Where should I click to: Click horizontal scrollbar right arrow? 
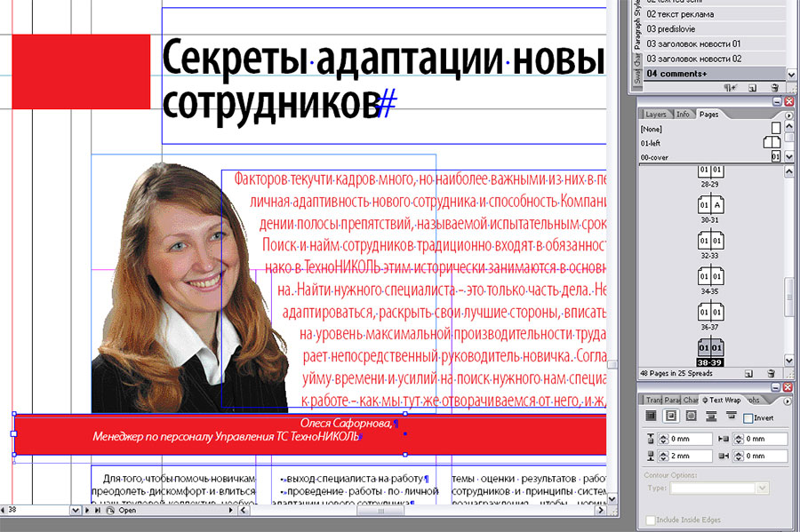tap(601, 510)
